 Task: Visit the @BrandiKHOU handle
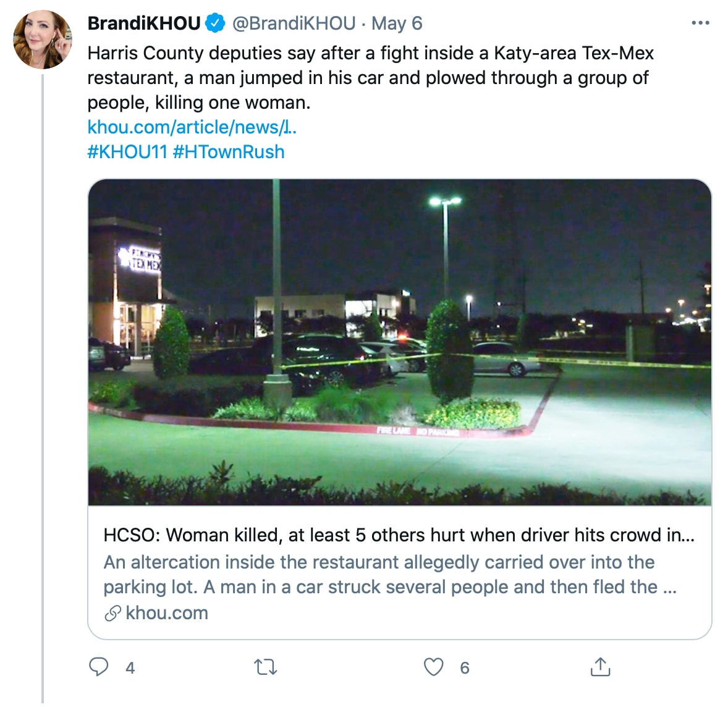[x=294, y=23]
